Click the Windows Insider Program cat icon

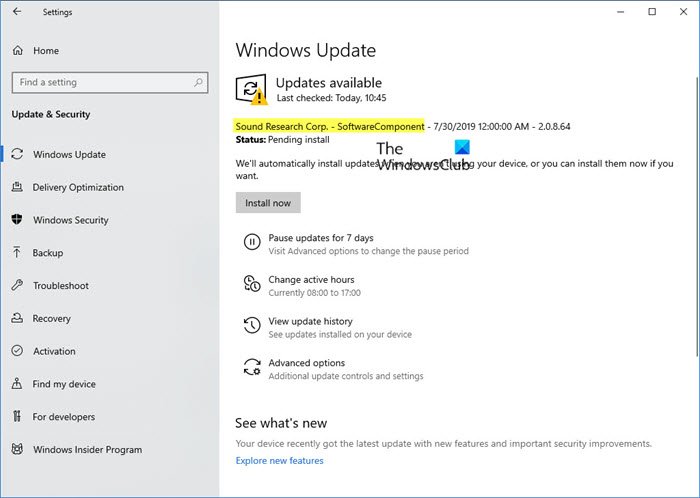tap(17, 448)
